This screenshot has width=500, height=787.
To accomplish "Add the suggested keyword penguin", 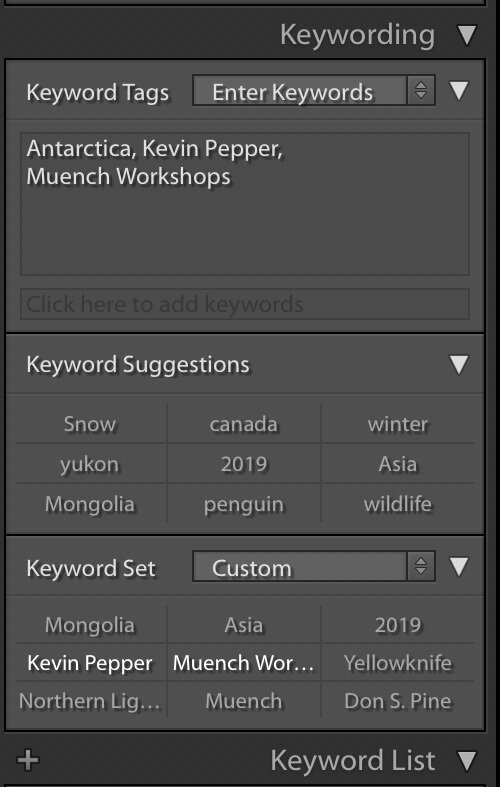I will tap(244, 504).
